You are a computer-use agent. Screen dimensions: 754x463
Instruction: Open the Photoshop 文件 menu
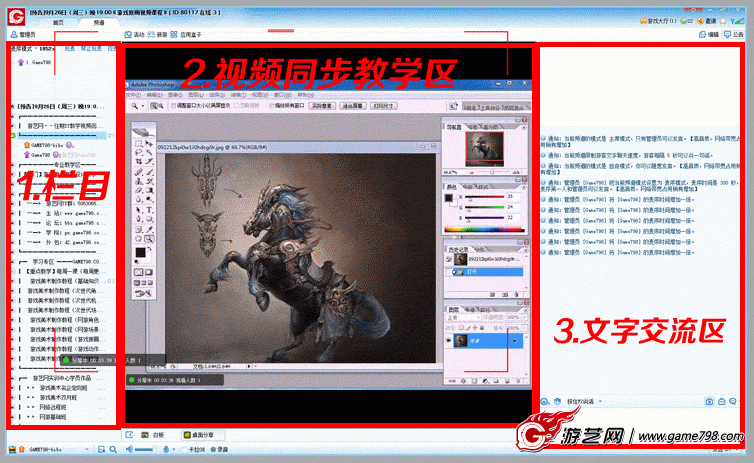(133, 95)
